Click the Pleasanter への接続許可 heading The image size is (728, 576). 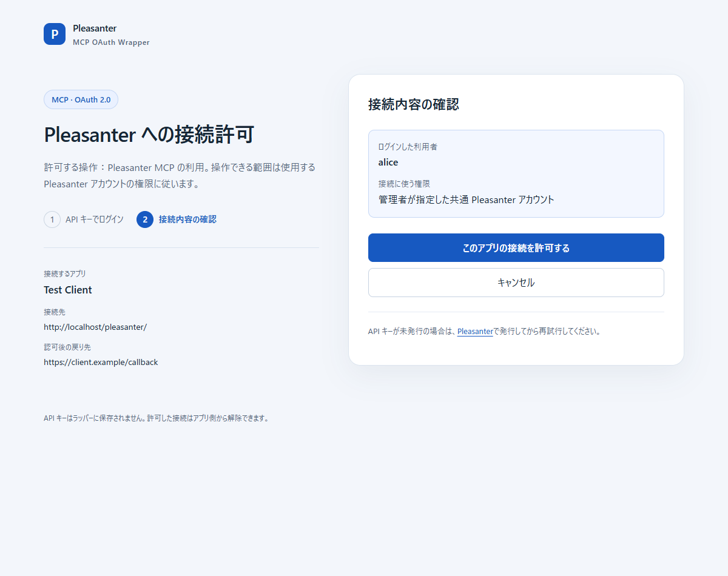149,135
